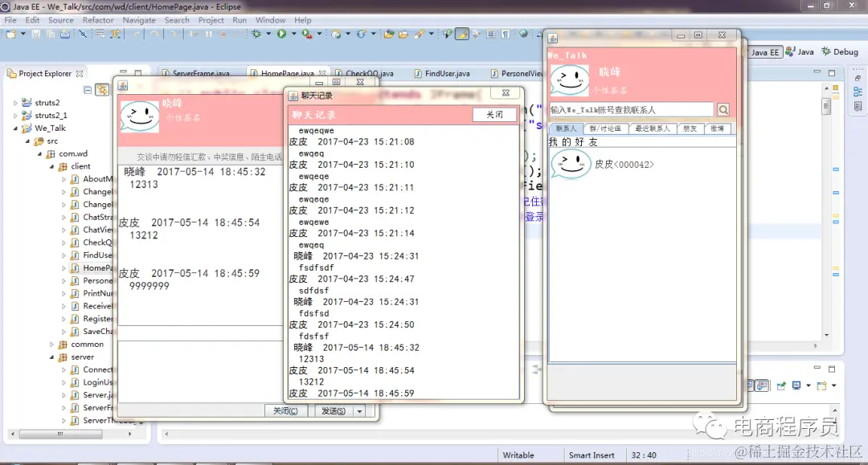Click the Debug perspective icon

(826, 51)
